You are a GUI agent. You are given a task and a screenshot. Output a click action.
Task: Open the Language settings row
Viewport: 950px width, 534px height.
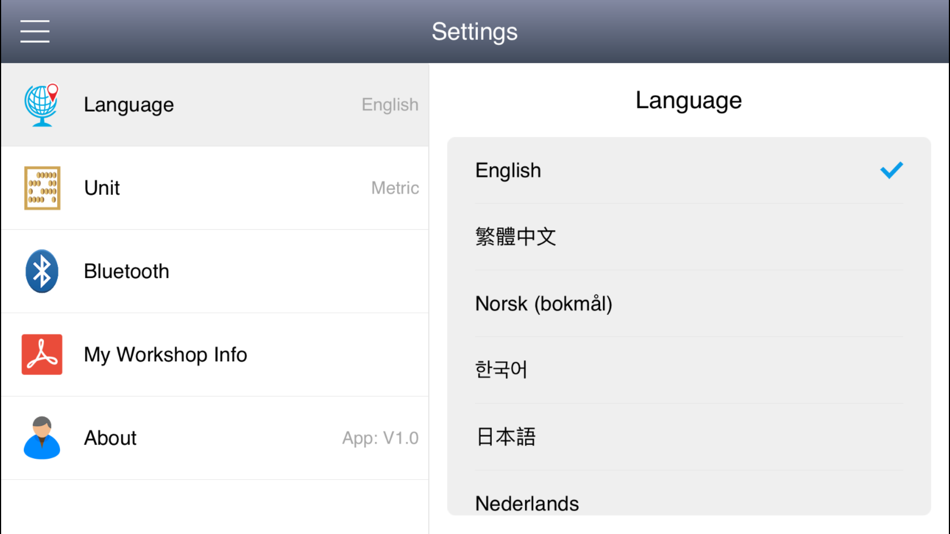click(x=215, y=105)
